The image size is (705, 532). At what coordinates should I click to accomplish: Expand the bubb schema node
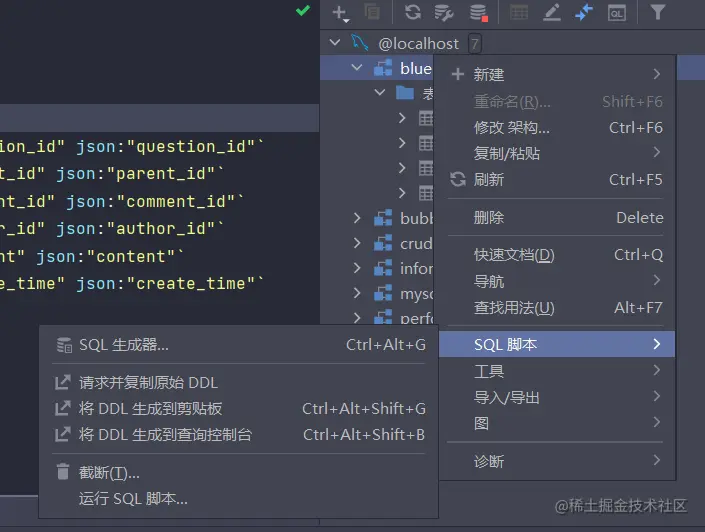click(x=357, y=218)
